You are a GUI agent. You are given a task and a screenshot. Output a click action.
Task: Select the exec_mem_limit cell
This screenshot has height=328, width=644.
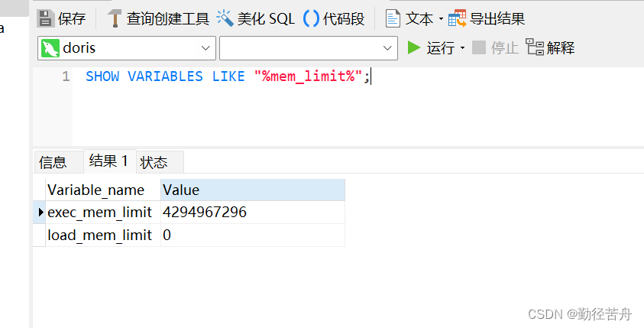(103, 212)
